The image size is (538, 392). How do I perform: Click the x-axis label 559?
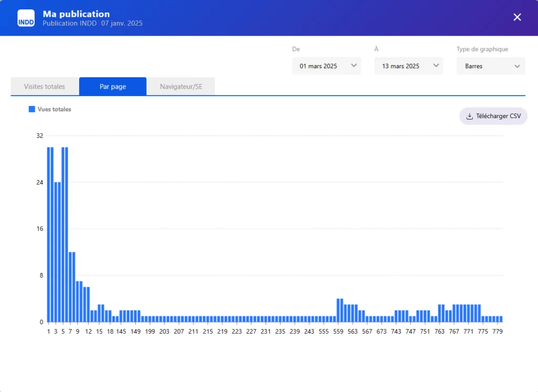tap(338, 331)
